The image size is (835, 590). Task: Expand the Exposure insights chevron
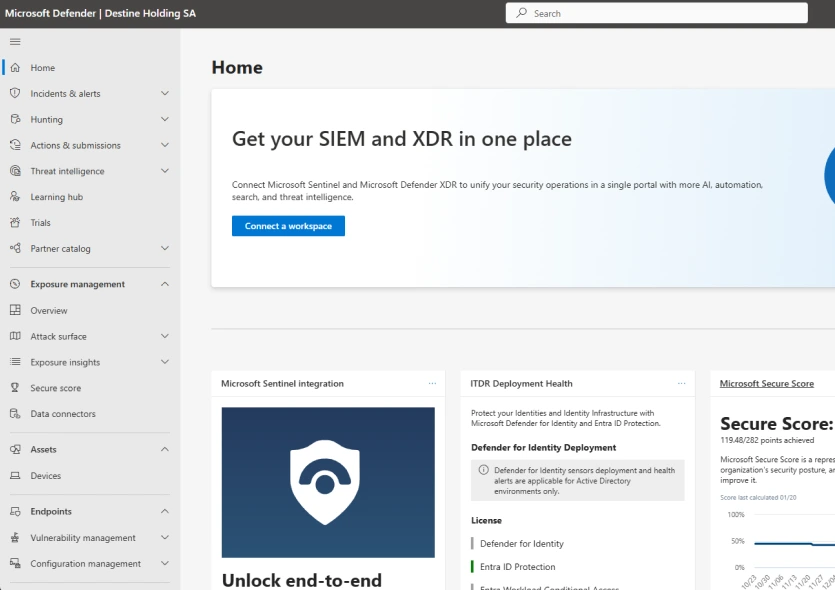click(165, 362)
